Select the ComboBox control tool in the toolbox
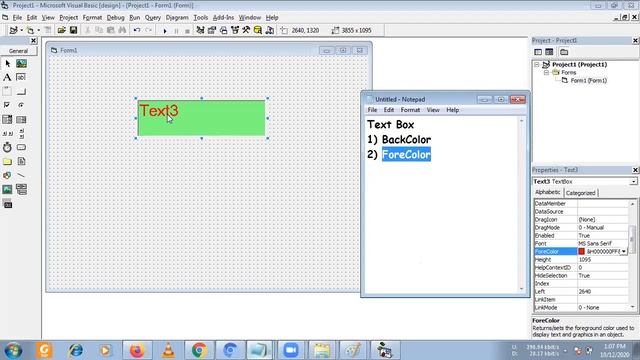Image resolution: width=640 pixels, height=360 pixels. (x=7, y=120)
